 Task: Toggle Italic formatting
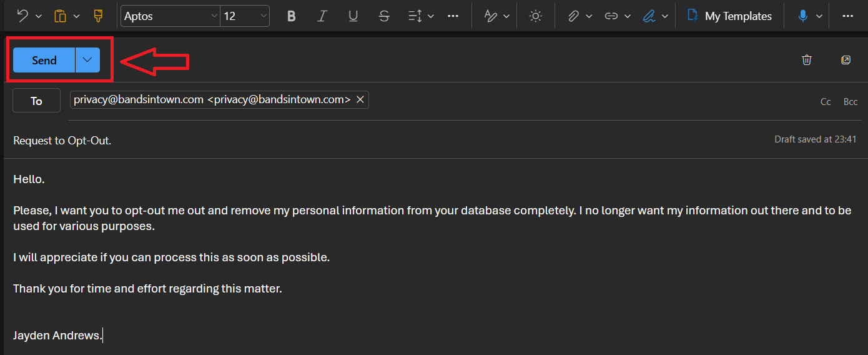click(x=322, y=16)
